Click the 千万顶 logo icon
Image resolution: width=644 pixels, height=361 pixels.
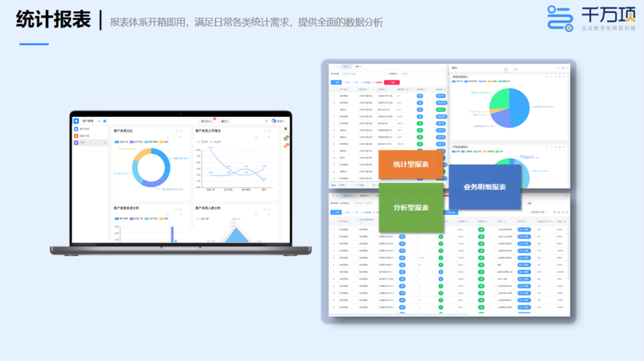coord(560,18)
